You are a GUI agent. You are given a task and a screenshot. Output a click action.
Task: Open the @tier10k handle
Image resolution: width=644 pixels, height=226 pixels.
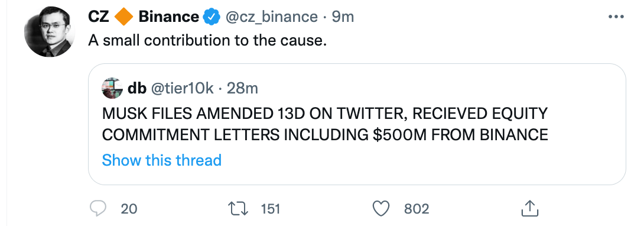click(183, 88)
